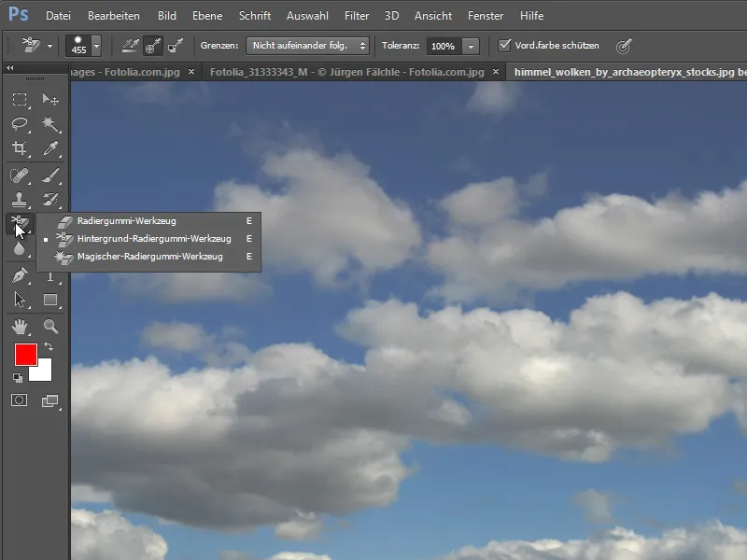Click the Background Eraser tool in toolbox
Screen dimensions: 747x560
[20, 224]
